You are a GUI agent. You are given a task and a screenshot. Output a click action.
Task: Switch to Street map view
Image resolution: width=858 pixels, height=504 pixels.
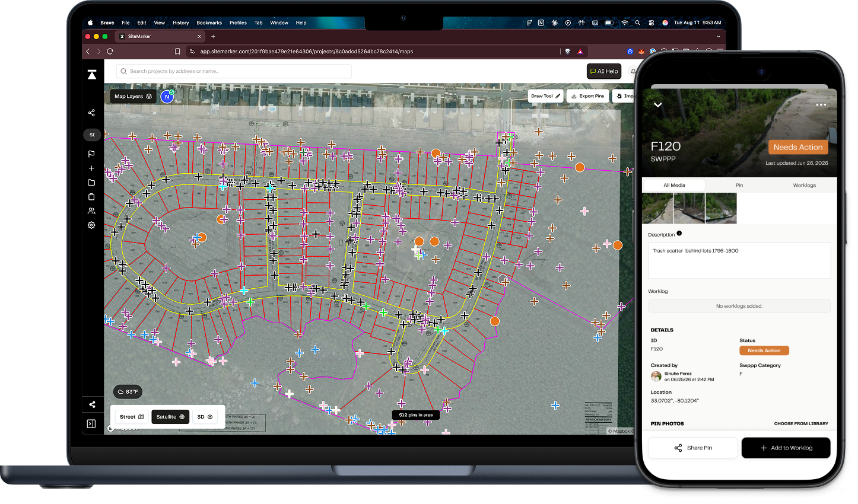click(x=132, y=417)
